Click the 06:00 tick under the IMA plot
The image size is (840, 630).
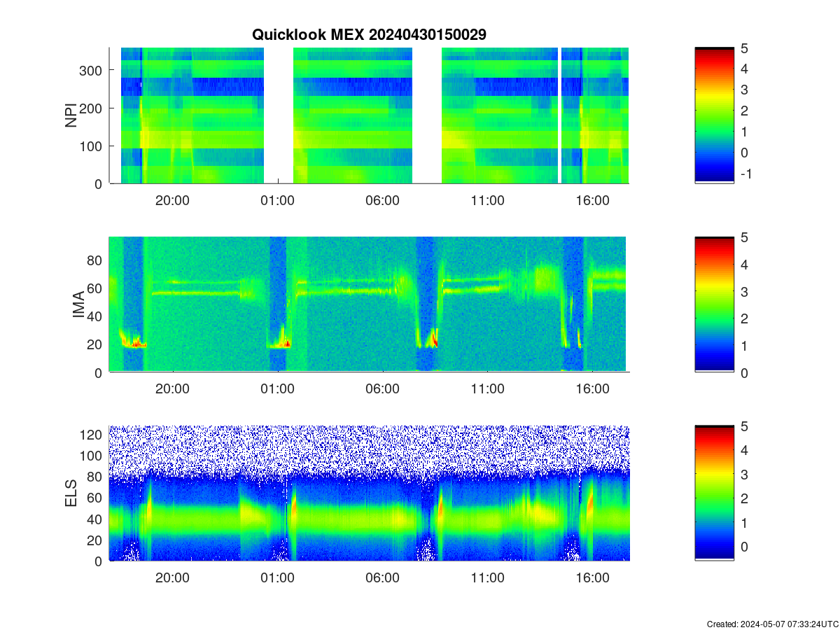(x=382, y=389)
